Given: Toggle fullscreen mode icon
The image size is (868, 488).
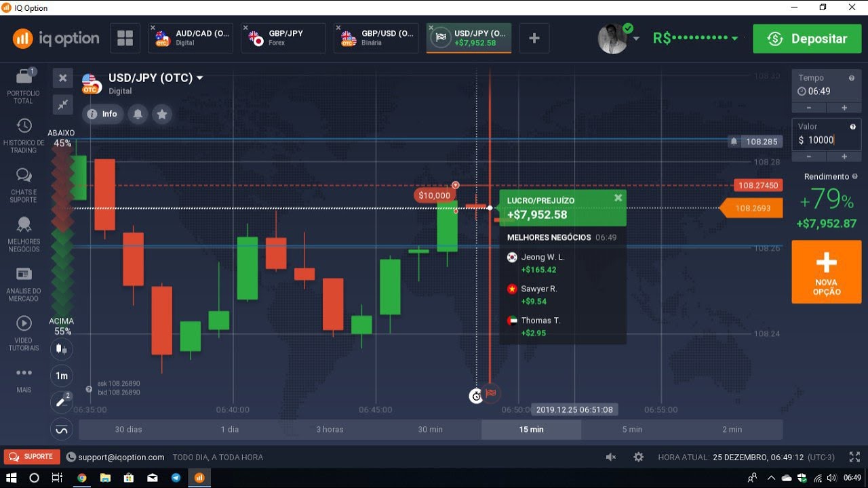Looking at the screenshot, I should [x=854, y=457].
